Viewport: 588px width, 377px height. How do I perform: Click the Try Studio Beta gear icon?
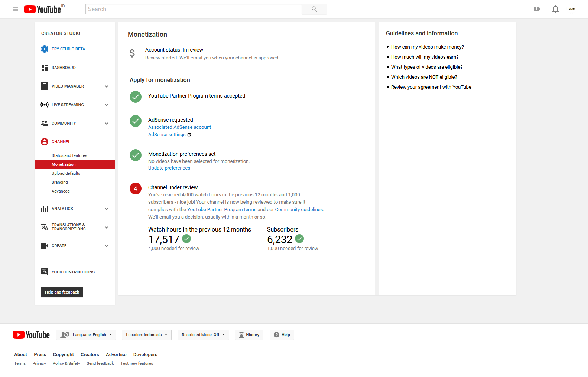[x=45, y=49]
